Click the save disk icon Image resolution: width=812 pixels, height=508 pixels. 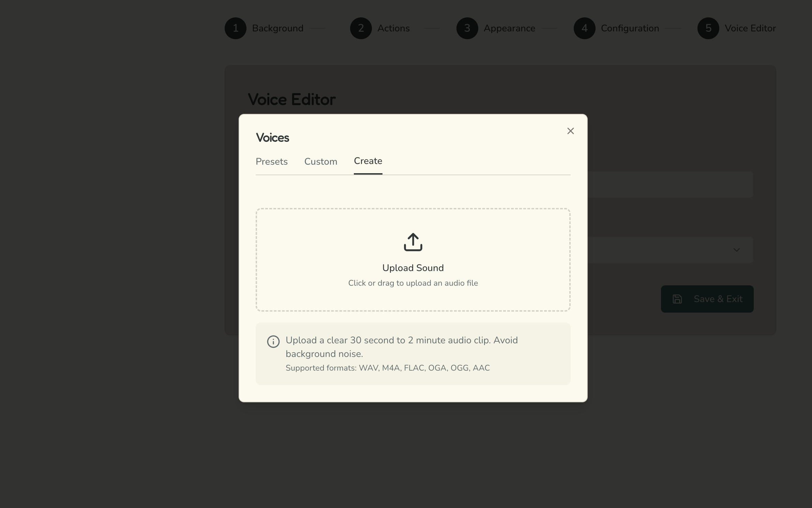[x=677, y=299]
